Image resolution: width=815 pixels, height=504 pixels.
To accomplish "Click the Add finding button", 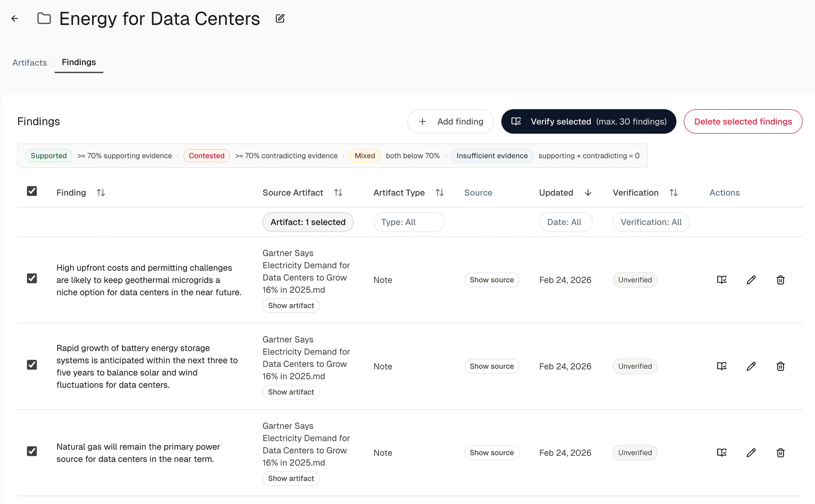I will click(x=450, y=121).
